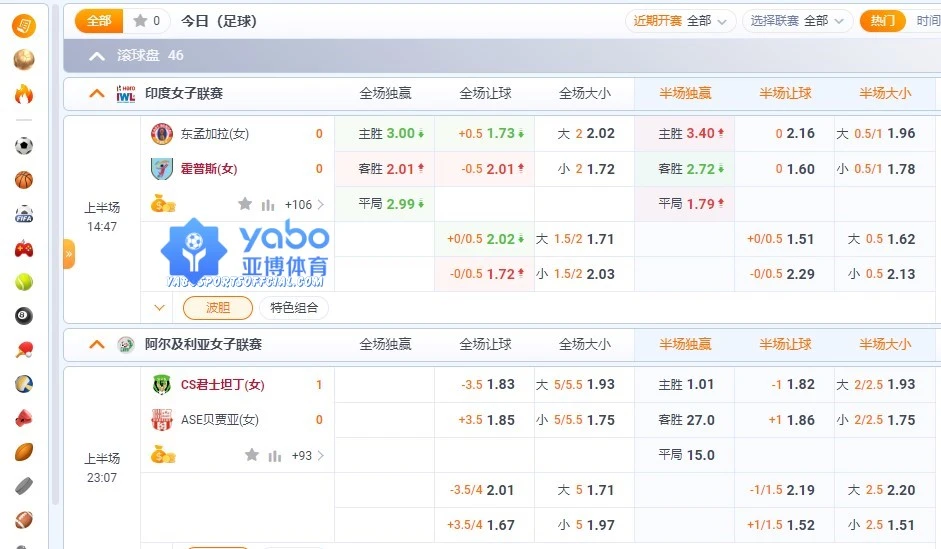Collapse the 印度女子联赛 league group
Viewport: 941px width, 549px height.
[97, 94]
